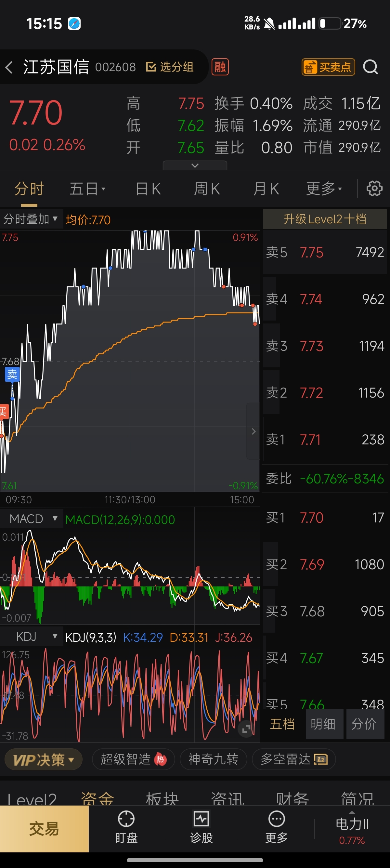Image resolution: width=390 pixels, height=868 pixels.
Task: Open the 买卖点 buy-sell points badge
Action: (x=328, y=67)
